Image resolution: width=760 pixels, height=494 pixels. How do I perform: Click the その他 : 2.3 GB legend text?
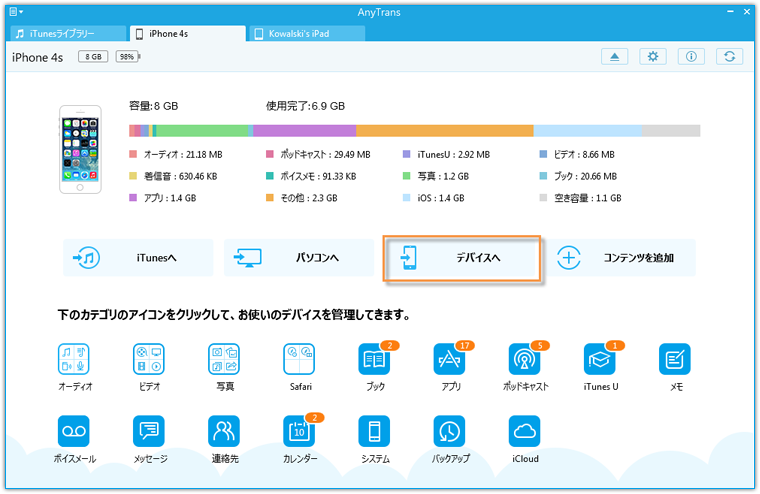point(309,198)
